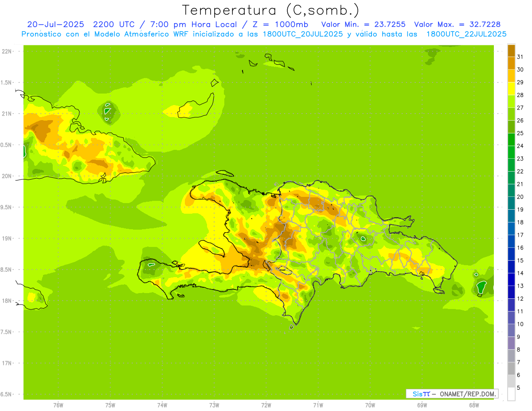Click the 'ONAMET/REP.DOM.' credit label
532x411 pixels.
point(467,394)
